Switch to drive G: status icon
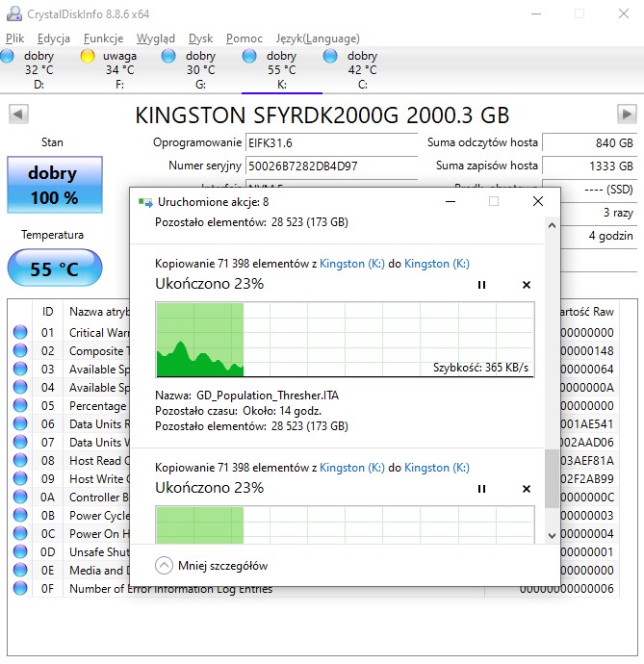The width and height of the screenshot is (644, 664). pos(168,57)
